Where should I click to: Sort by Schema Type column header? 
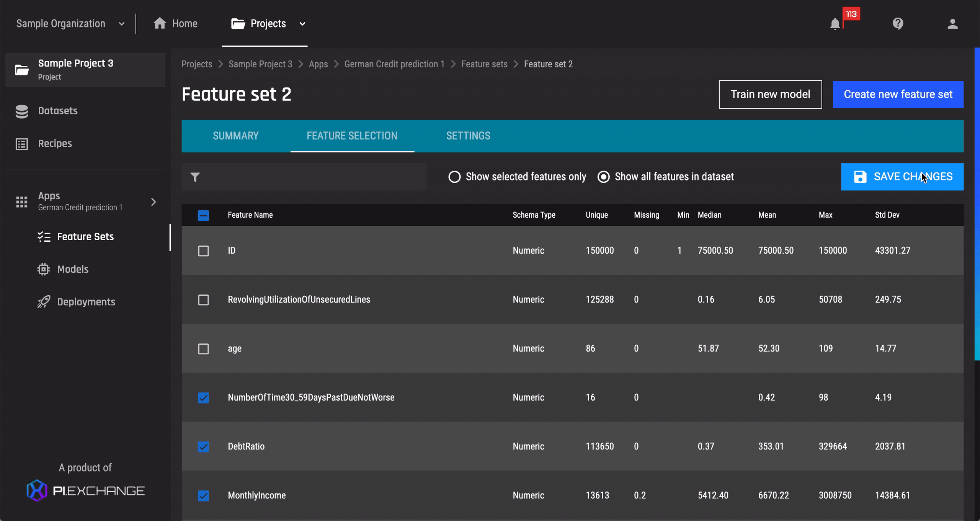click(534, 215)
